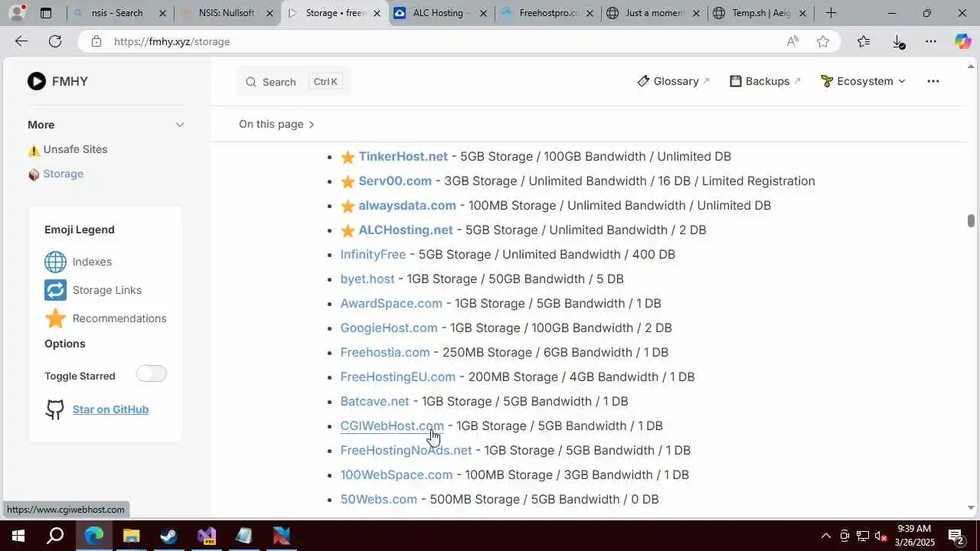Viewport: 980px width, 551px height.
Task: Open File Explorer from taskbar
Action: (x=131, y=536)
